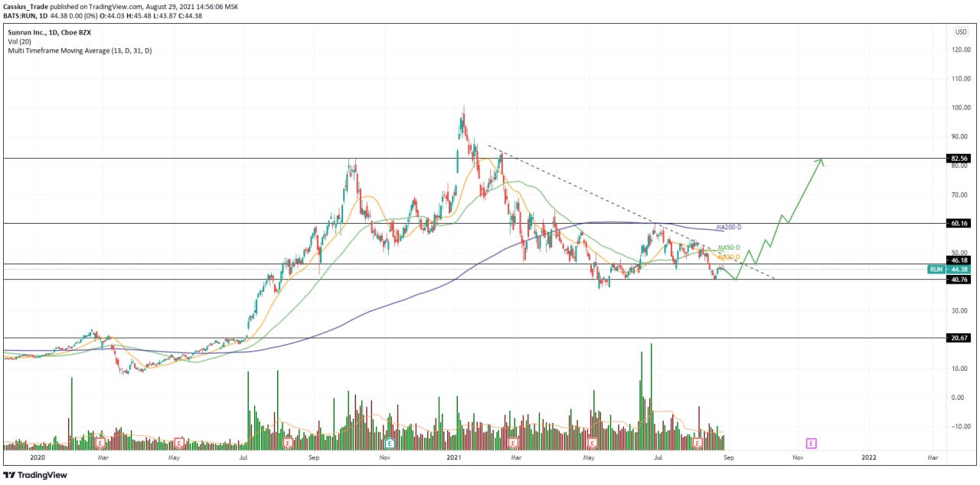Click the MA200-D moving average label
The width and height of the screenshot is (980, 485).
click(729, 228)
